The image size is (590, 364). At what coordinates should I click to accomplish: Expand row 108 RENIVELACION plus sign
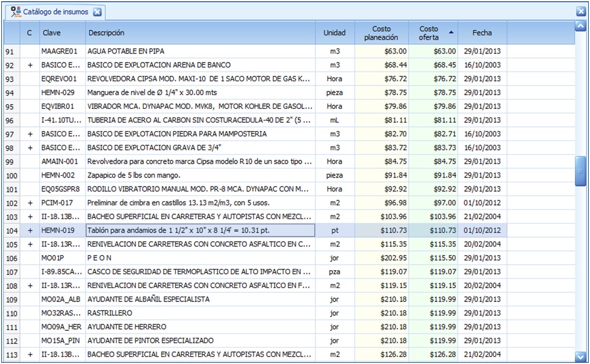click(29, 286)
